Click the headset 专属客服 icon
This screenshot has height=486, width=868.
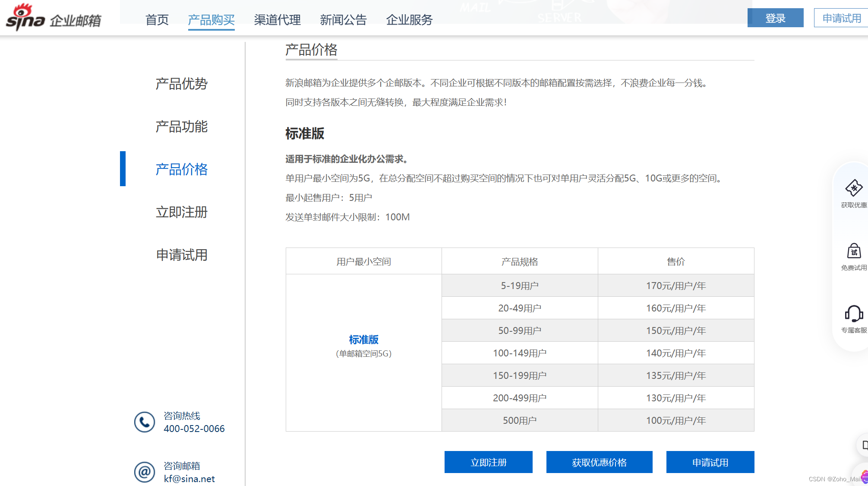pyautogui.click(x=853, y=314)
